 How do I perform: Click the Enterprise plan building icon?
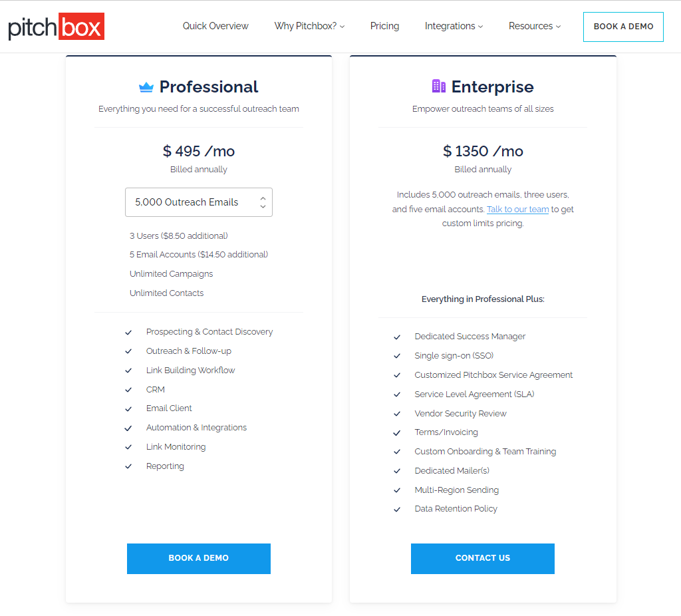[439, 86]
